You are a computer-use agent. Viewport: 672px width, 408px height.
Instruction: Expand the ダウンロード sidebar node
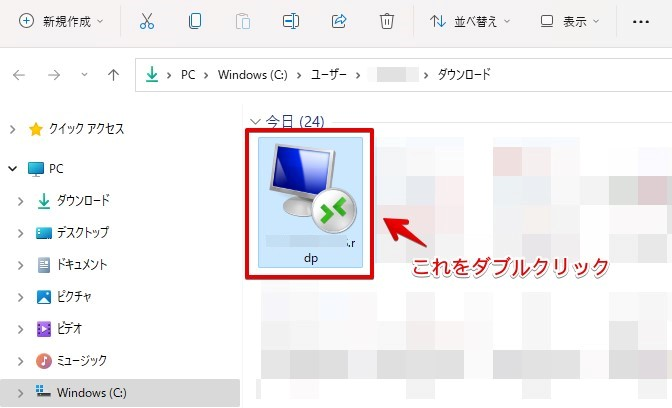(x=21, y=201)
